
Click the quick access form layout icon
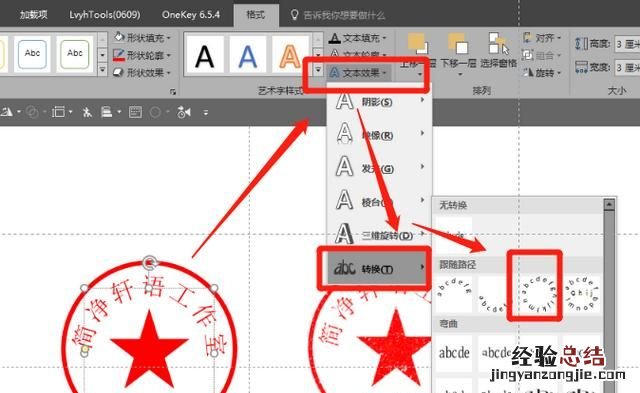[x=135, y=112]
